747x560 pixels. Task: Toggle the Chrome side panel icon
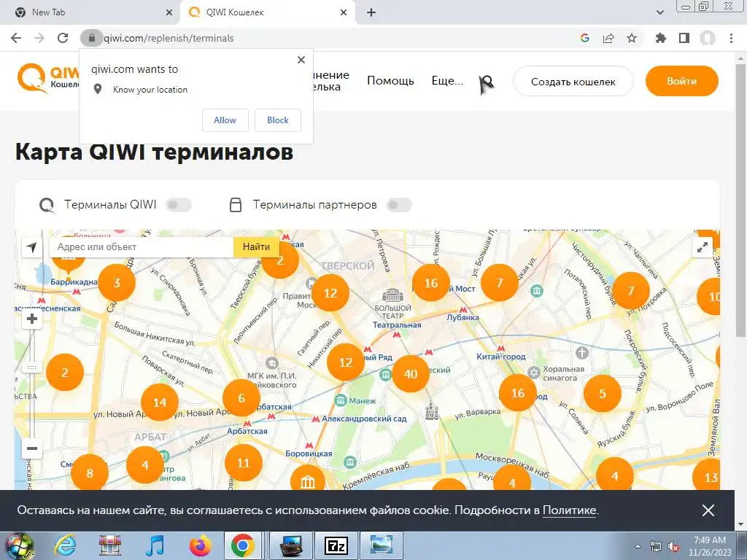[x=684, y=38]
